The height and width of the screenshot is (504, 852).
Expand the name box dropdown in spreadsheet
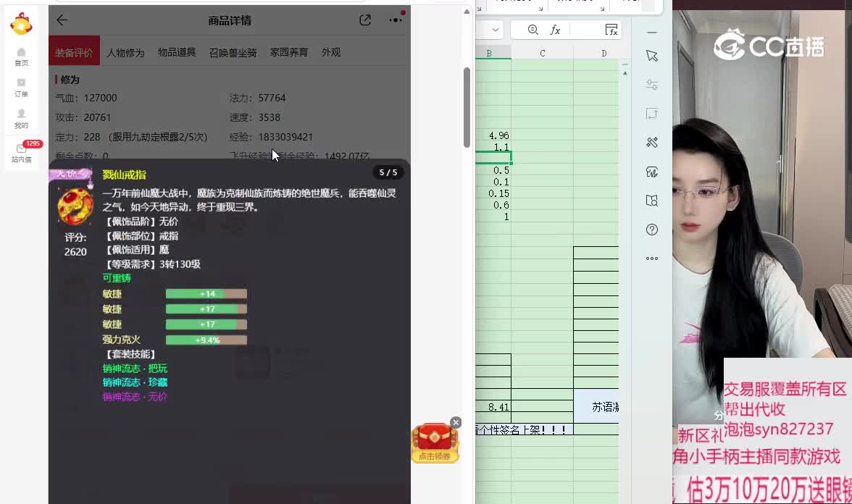pyautogui.click(x=496, y=30)
